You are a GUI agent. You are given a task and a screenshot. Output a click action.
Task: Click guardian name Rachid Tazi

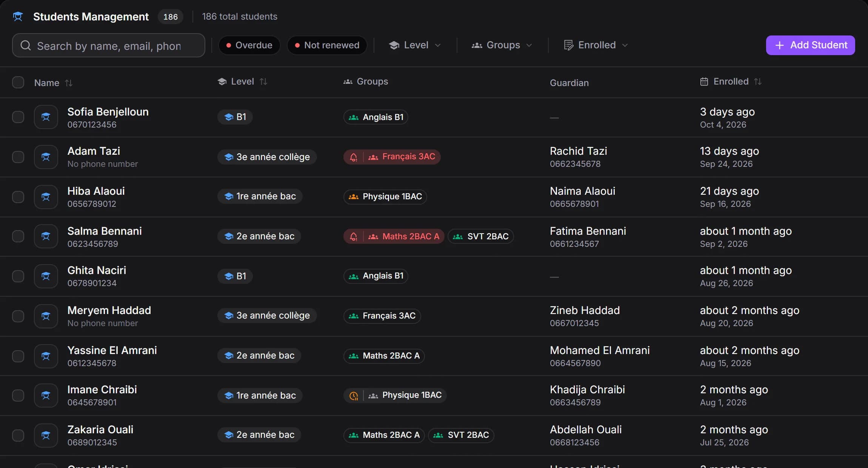(x=579, y=151)
